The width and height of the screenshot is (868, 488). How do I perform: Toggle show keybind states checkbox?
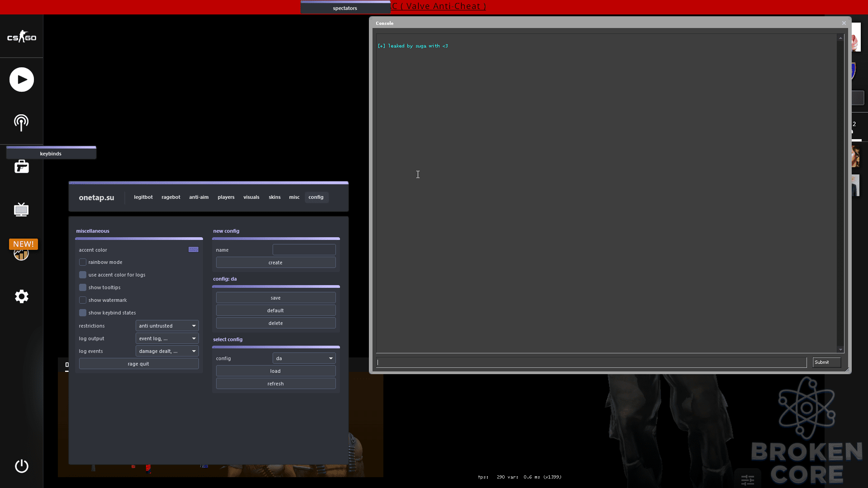tap(83, 313)
